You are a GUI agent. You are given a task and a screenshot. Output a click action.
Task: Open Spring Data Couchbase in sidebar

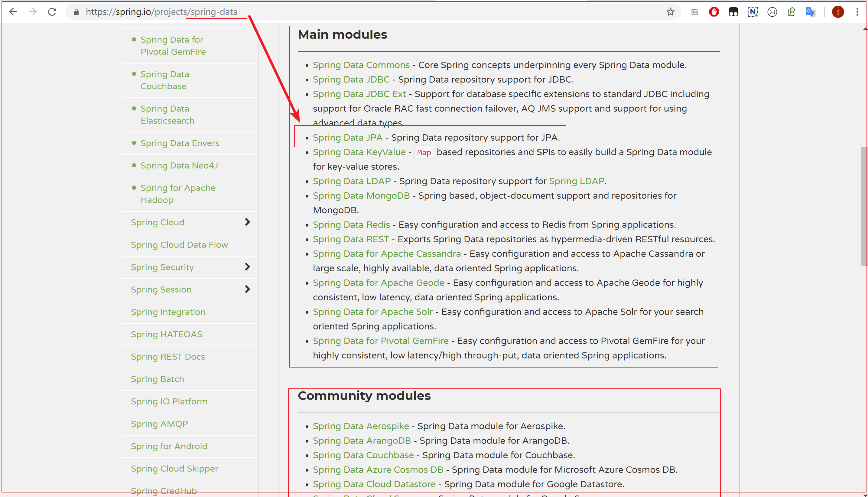pos(165,80)
